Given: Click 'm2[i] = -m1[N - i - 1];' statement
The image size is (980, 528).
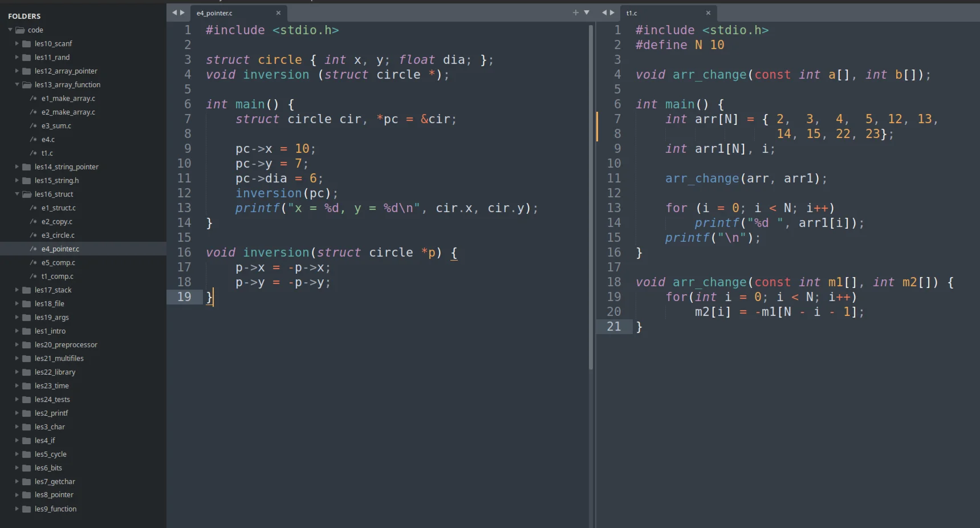Looking at the screenshot, I should tap(779, 312).
